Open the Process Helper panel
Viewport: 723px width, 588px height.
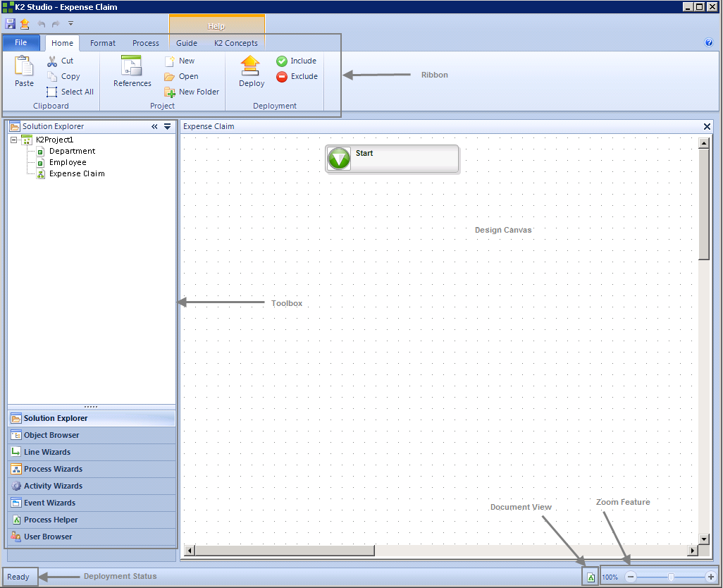pos(92,520)
